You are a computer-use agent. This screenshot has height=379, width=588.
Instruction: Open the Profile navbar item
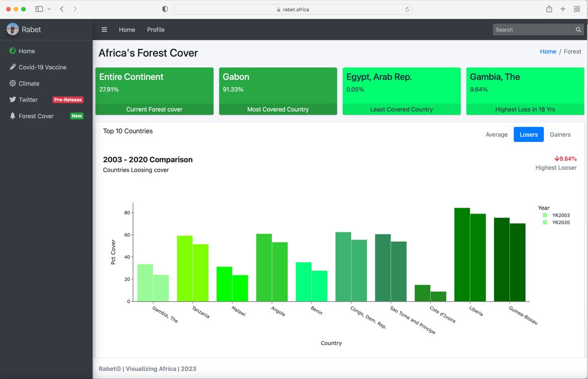[x=156, y=30]
